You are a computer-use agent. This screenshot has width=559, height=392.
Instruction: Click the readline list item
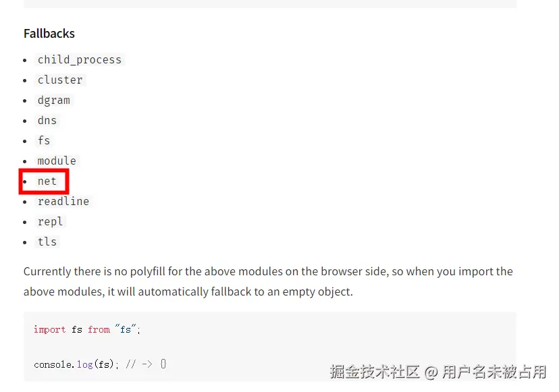63,201
